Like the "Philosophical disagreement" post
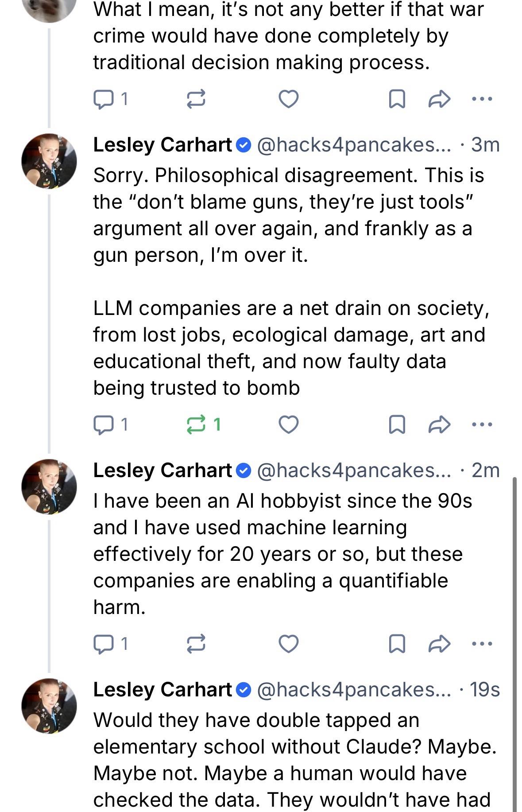 pyautogui.click(x=288, y=425)
